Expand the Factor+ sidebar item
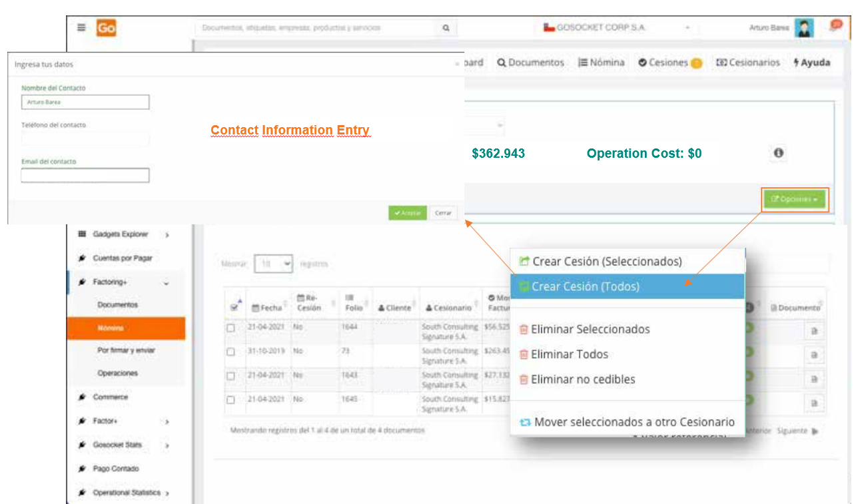The width and height of the screenshot is (856, 504). tap(167, 421)
